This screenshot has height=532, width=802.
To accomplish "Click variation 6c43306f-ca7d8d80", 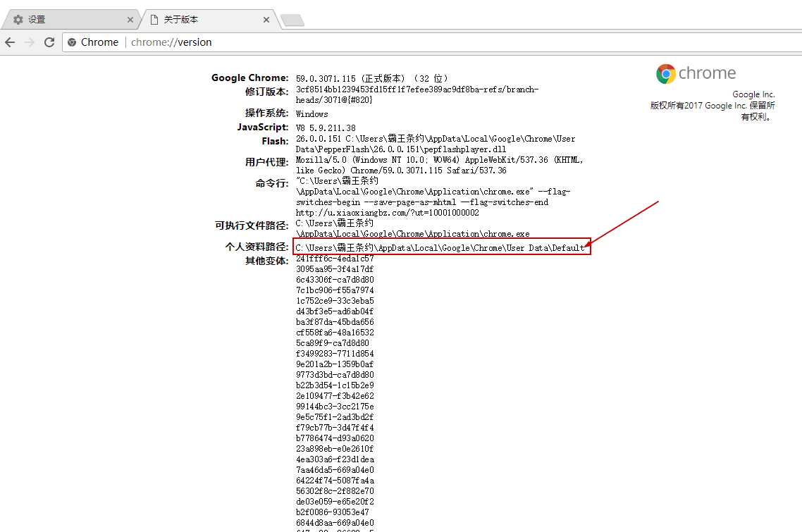I will tap(335, 280).
